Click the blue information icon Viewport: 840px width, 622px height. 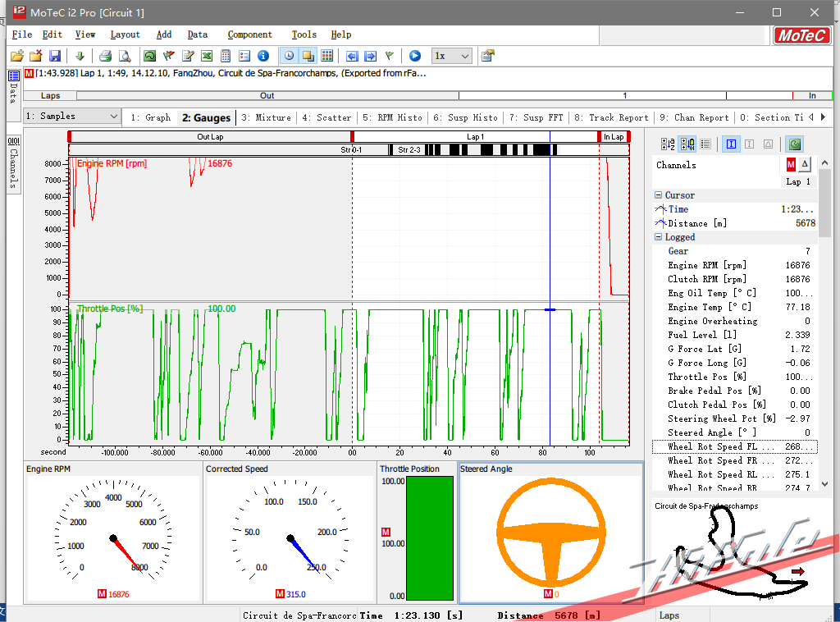pos(263,56)
